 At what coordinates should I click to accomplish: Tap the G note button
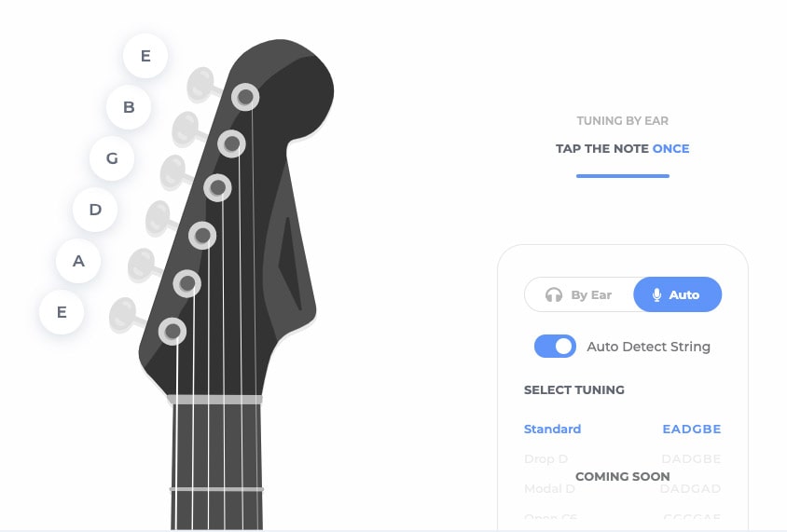(x=112, y=158)
